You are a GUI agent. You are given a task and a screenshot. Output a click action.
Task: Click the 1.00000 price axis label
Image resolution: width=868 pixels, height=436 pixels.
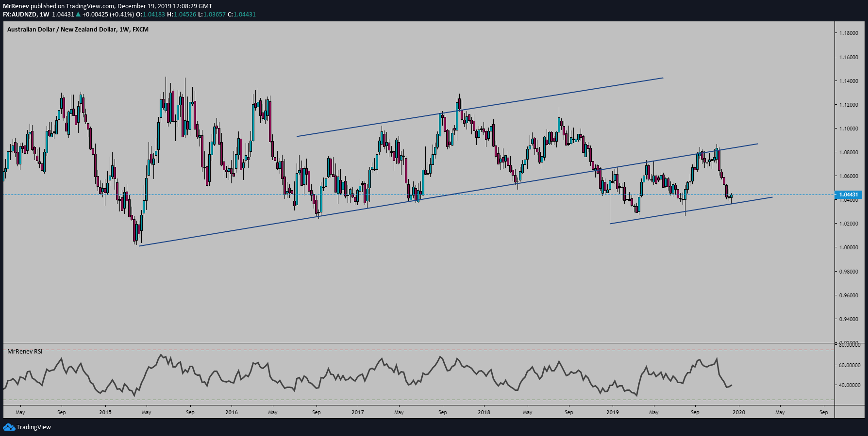coord(849,247)
